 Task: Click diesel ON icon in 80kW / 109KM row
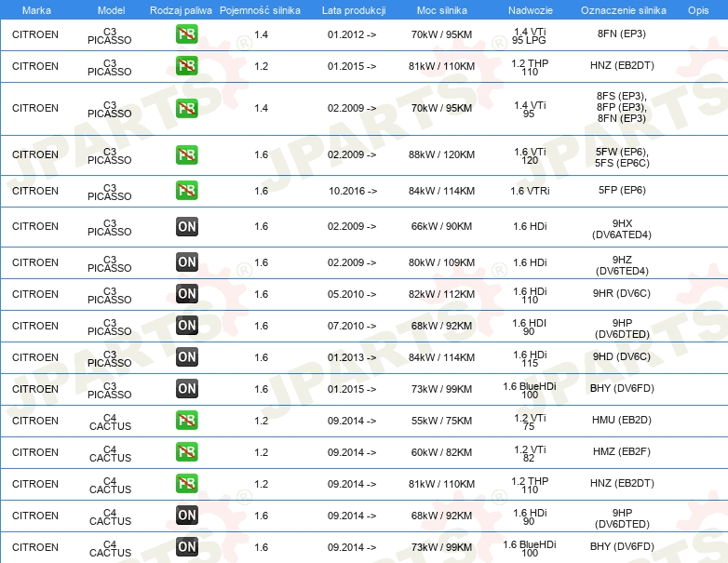pos(186,262)
